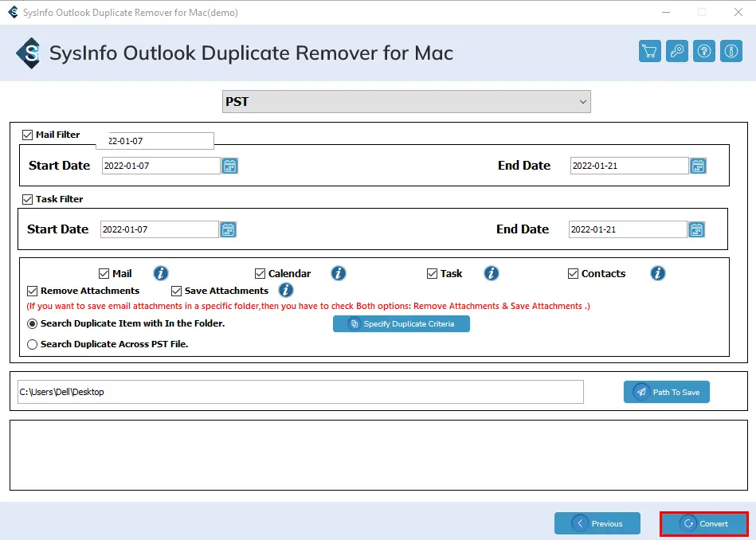The height and width of the screenshot is (540, 756).
Task: Open calendar picker for Task Filter Start Date
Action: 228,229
